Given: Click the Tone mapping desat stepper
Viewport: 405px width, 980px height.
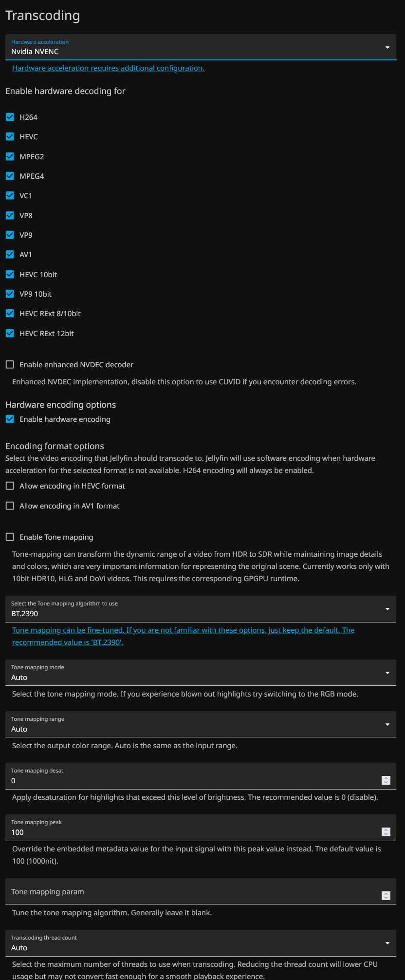Looking at the screenshot, I should [x=386, y=780].
